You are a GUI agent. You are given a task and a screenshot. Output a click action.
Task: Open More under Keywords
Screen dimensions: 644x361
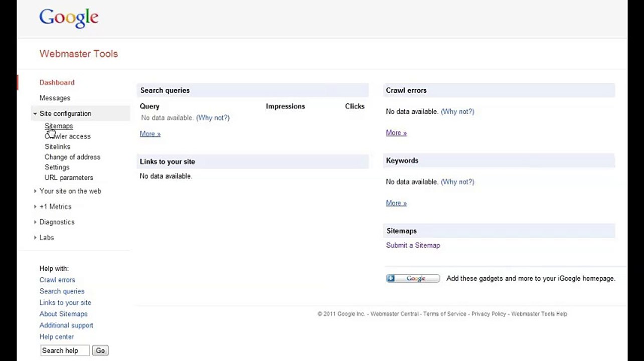(x=396, y=203)
